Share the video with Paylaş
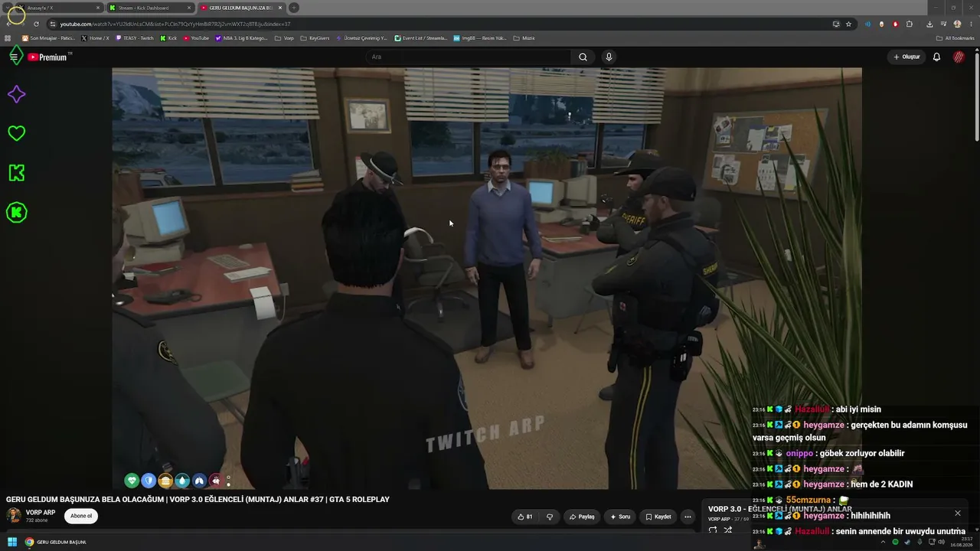Image resolution: width=980 pixels, height=551 pixels. pos(582,517)
